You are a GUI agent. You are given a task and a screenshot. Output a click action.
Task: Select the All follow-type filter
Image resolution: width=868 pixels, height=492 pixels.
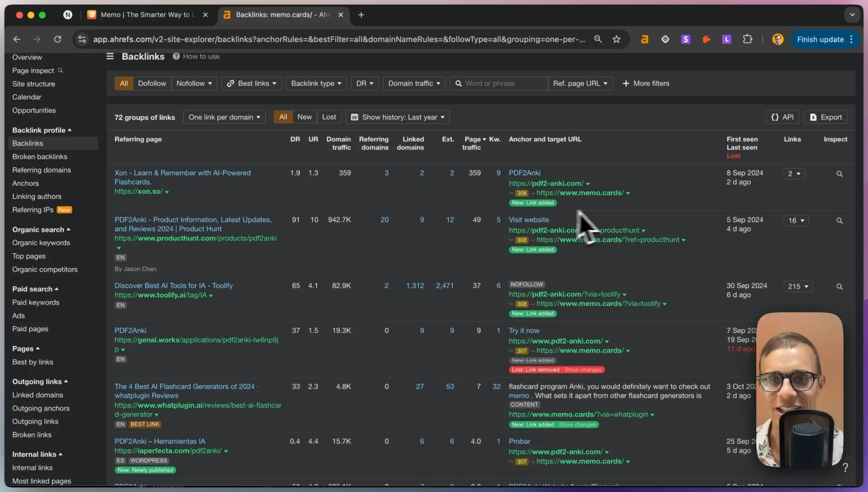click(x=124, y=83)
